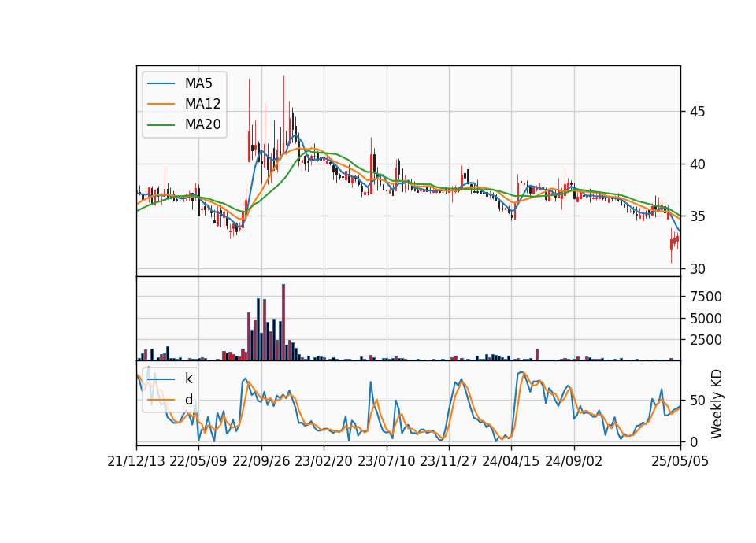Click the 24/09/02 date axis label
This screenshot has width=756, height=543.
574,461
